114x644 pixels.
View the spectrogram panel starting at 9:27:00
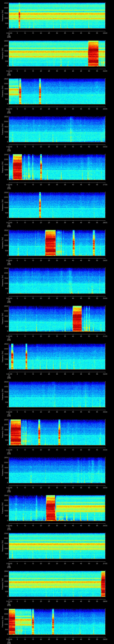pos(57,205)
